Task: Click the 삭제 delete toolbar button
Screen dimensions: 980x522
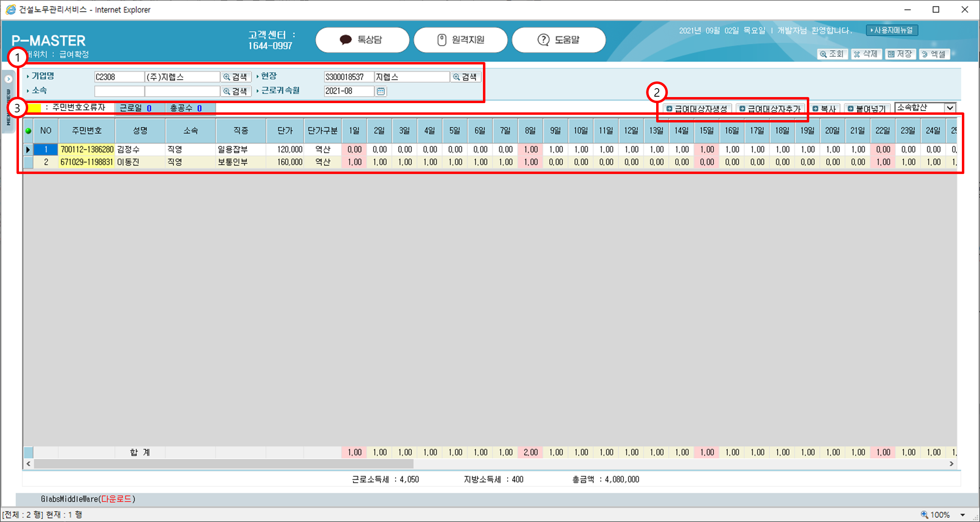Action: [866, 54]
